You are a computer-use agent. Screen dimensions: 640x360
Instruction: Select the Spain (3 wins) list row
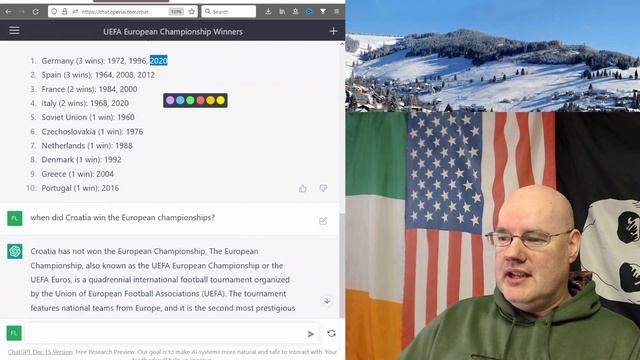[x=98, y=75]
